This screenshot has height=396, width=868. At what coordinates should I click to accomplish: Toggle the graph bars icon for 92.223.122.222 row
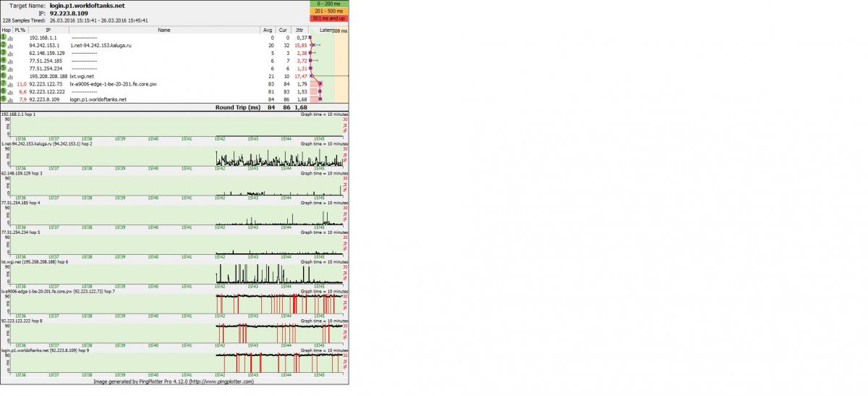click(x=10, y=92)
